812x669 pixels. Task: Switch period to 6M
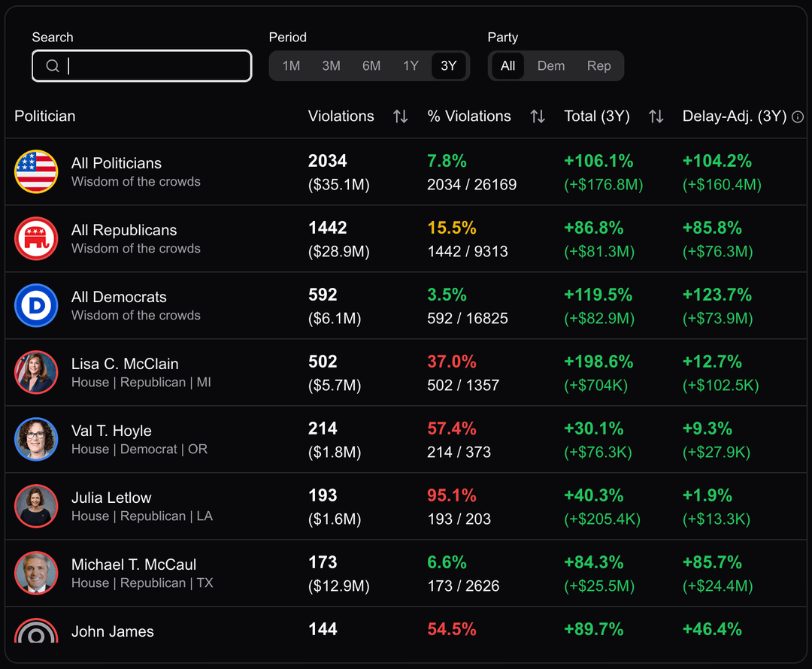(371, 66)
